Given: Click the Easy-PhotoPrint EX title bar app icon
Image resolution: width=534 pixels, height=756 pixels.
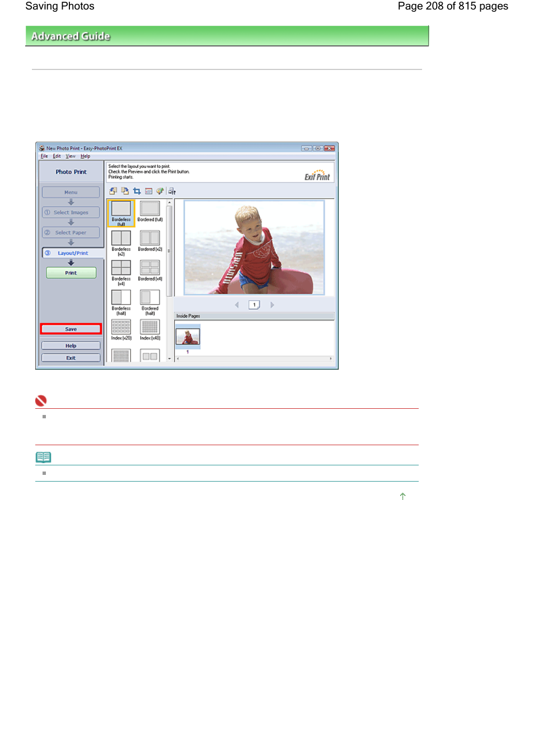Looking at the screenshot, I should (42, 148).
